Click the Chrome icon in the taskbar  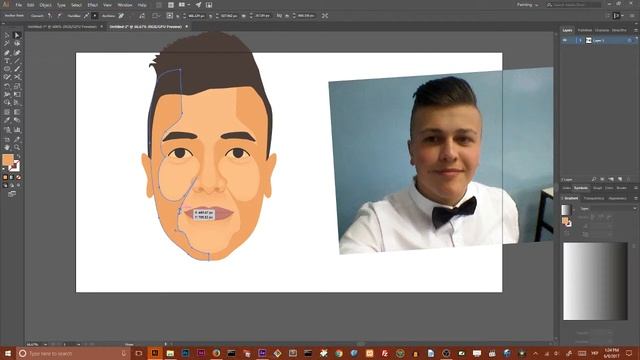pos(339,353)
